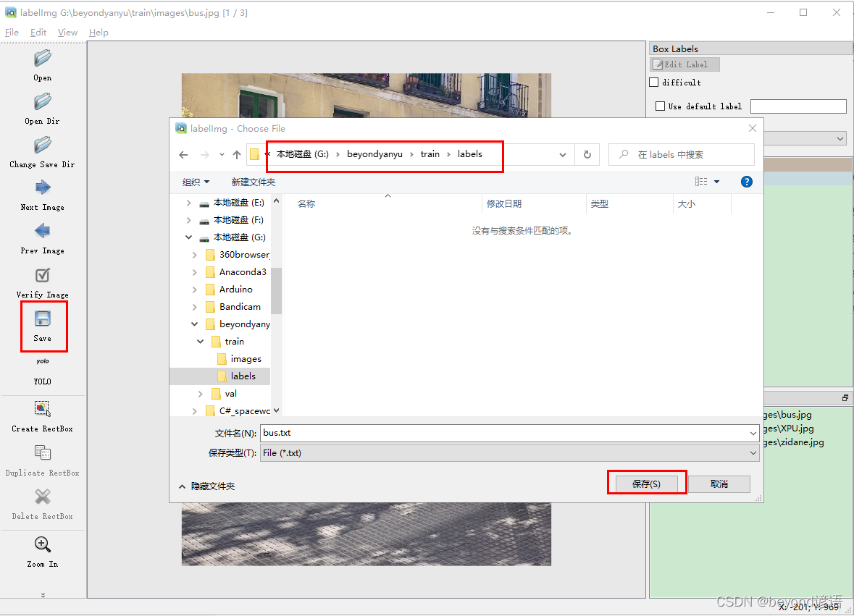Screen dimensions: 854x616
Task: Switch the YOLO annotation format icon
Action: coord(43,361)
